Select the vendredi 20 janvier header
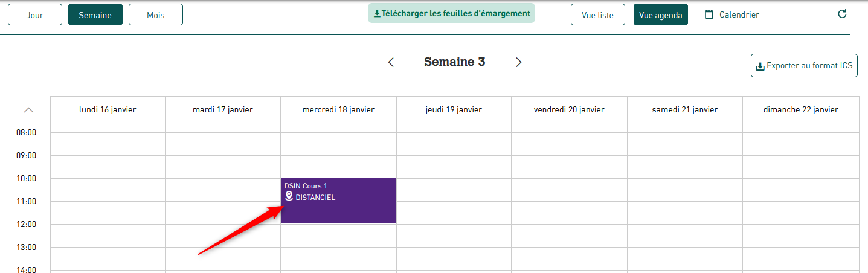 [x=569, y=109]
